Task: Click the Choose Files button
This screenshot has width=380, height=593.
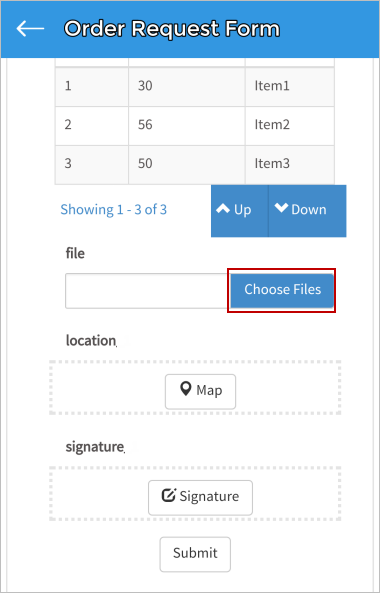Action: (282, 290)
